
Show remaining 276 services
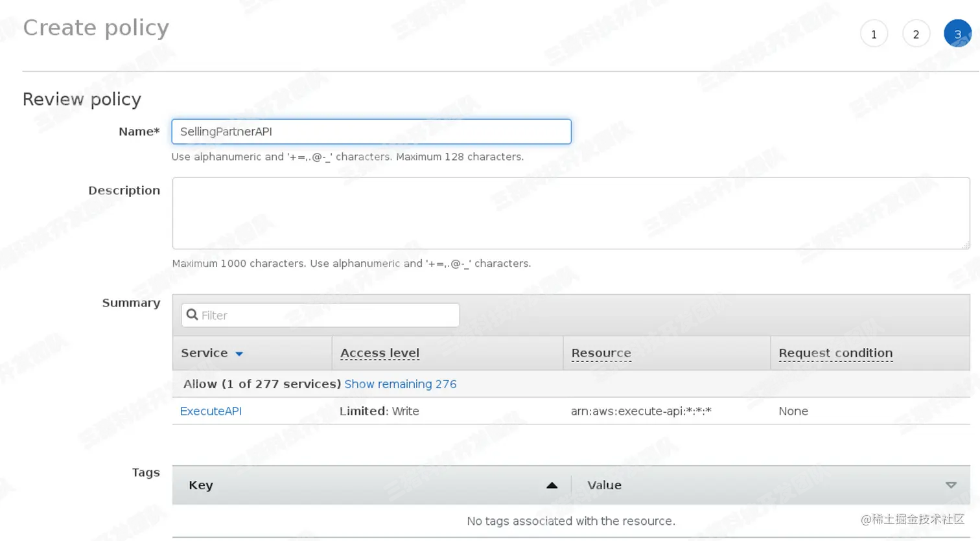pyautogui.click(x=401, y=384)
